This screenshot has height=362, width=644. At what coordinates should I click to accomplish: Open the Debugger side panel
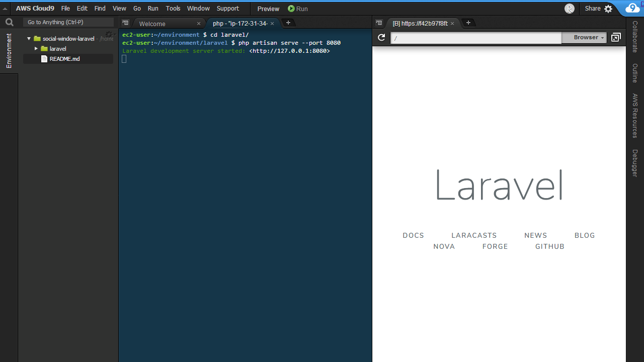(635, 163)
